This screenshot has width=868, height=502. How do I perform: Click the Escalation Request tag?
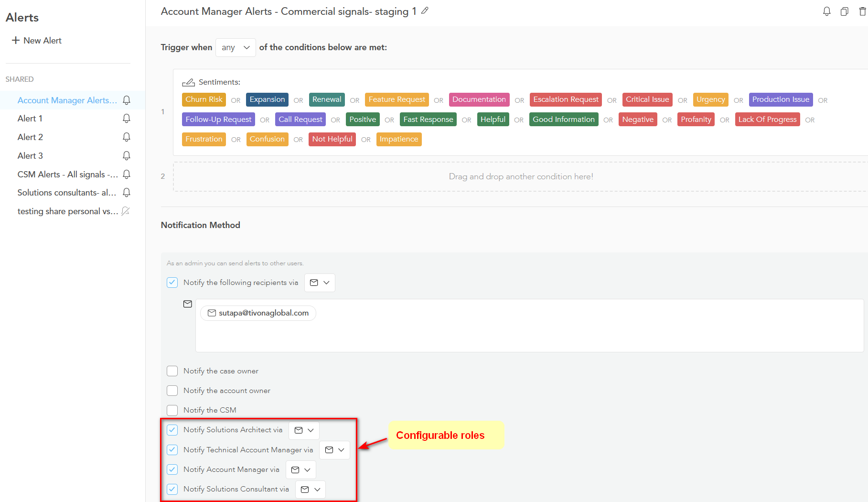pyautogui.click(x=566, y=99)
